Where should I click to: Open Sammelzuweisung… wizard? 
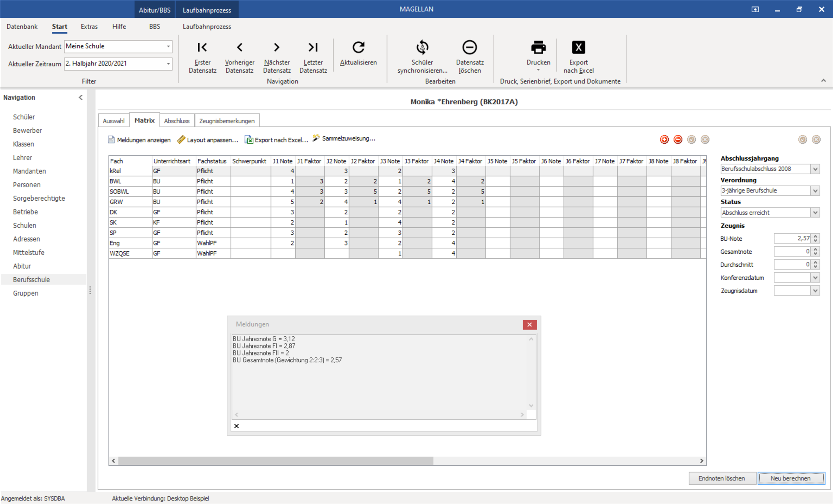(344, 138)
